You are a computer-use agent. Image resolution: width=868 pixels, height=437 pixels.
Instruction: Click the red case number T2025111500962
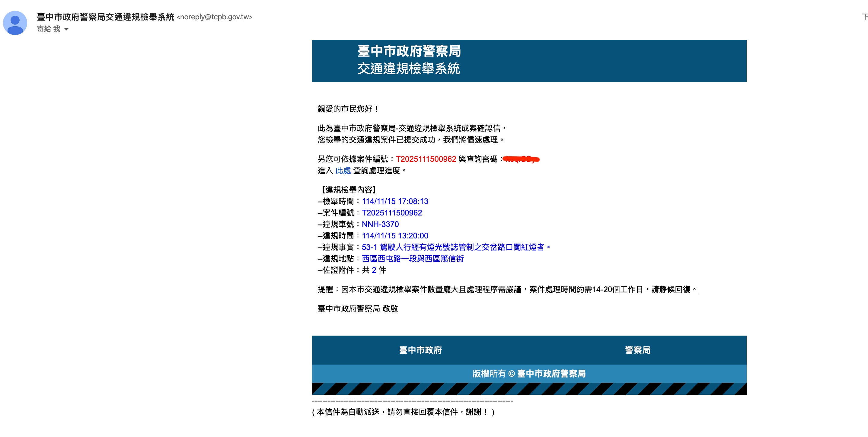(x=426, y=159)
